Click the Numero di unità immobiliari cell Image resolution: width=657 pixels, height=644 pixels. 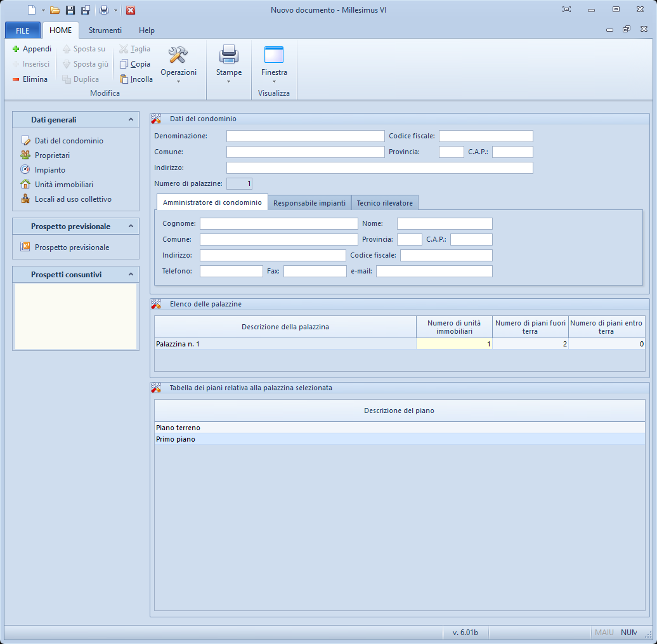[454, 345]
